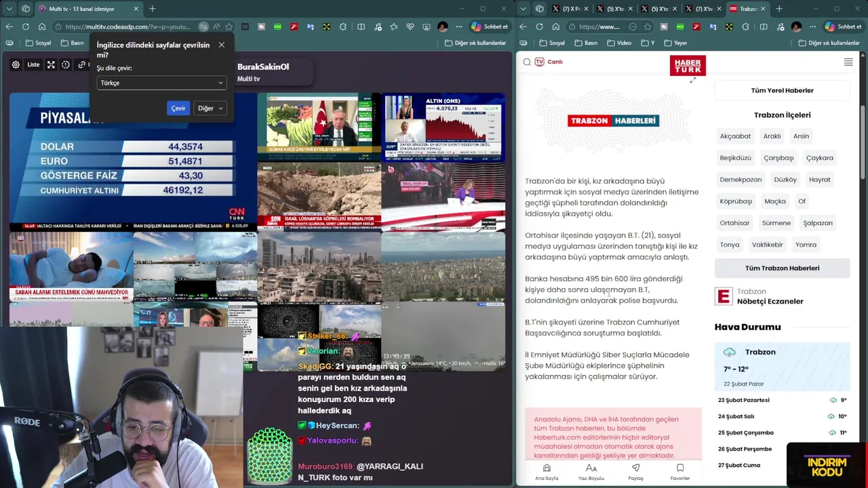Open Yazı Boyutu text size control

pyautogui.click(x=591, y=472)
